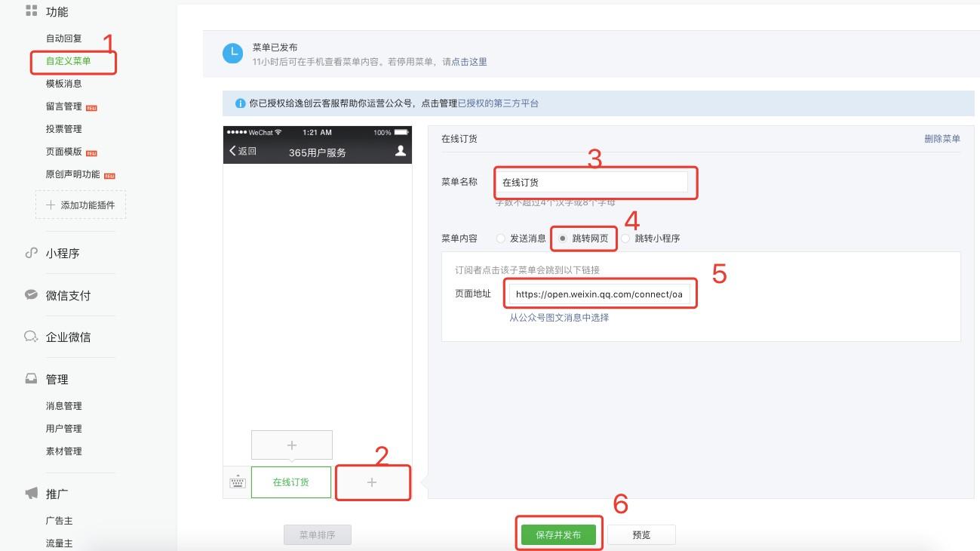Screen dimensions: 980x551
Task: Click the green 保存并发布 button
Action: click(558, 534)
